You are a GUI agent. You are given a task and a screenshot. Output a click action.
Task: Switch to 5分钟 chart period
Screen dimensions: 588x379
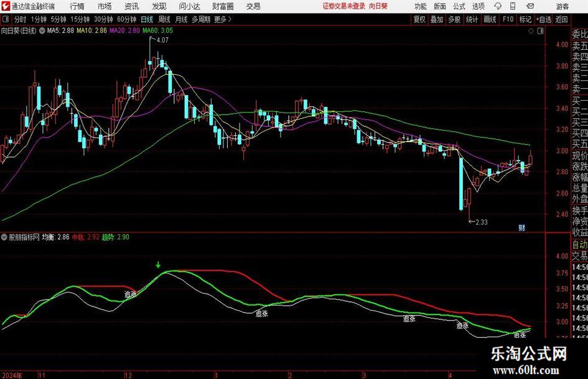pos(58,19)
